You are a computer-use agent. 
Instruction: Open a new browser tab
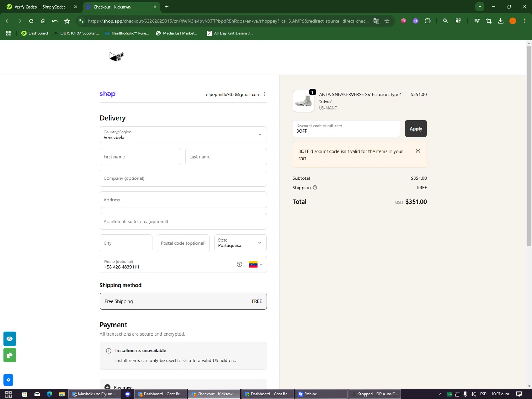167,7
